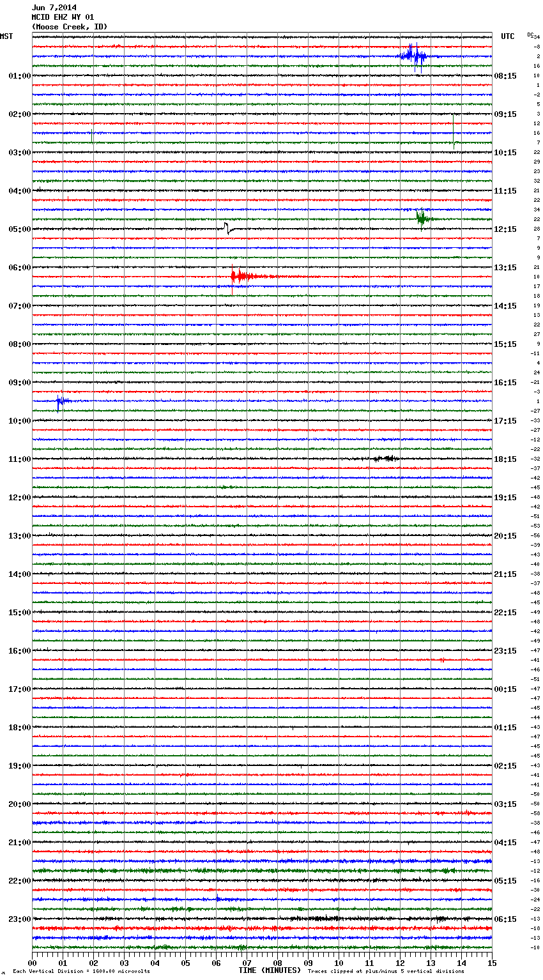Click the 01:00 MST time label
Image resolution: width=543 pixels, height=980 pixels.
point(20,76)
